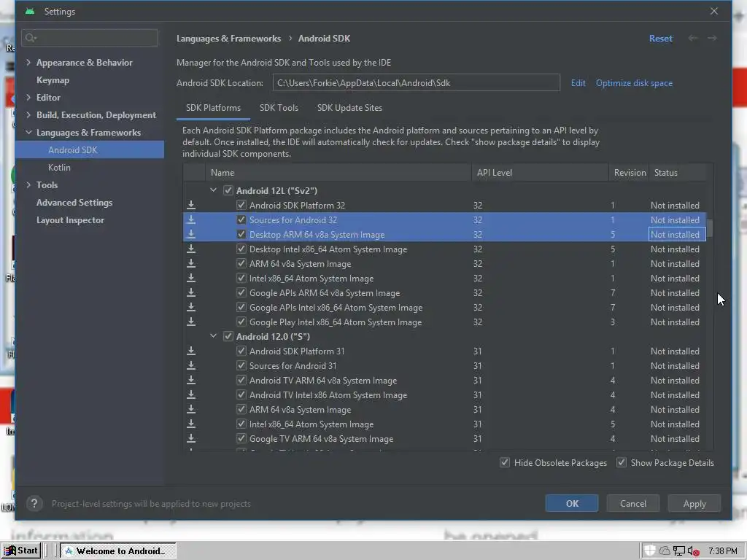Click the Cancel button
Viewport: 747px width, 560px height.
pos(633,503)
